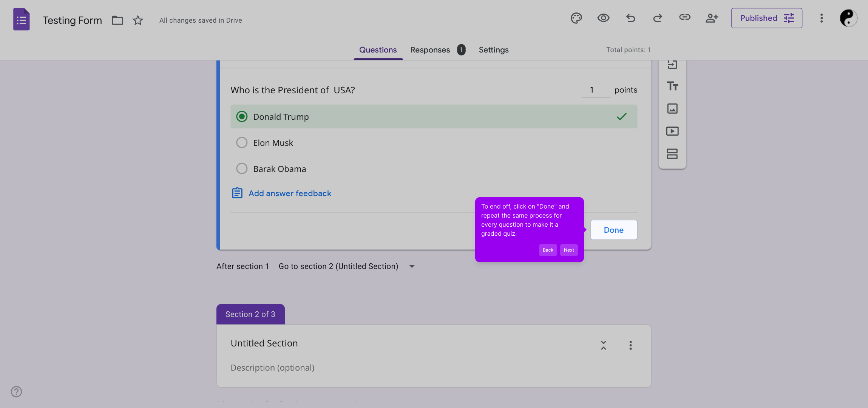Switch to the Settings tab
The width and height of the screenshot is (868, 408).
pyautogui.click(x=493, y=50)
